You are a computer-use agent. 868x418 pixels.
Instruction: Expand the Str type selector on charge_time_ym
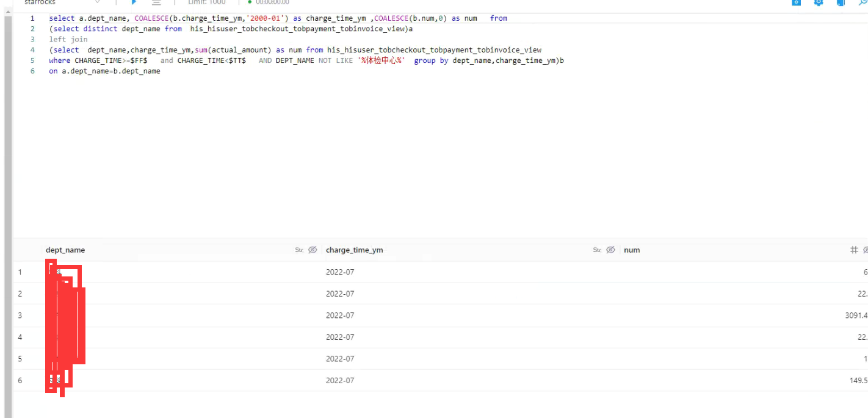coord(596,250)
